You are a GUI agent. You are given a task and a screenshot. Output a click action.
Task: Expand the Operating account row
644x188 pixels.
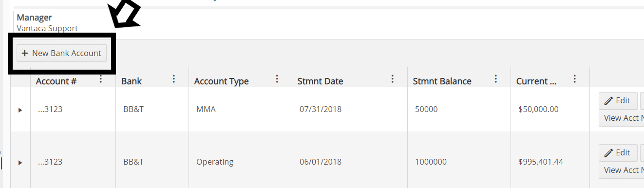pyautogui.click(x=20, y=162)
